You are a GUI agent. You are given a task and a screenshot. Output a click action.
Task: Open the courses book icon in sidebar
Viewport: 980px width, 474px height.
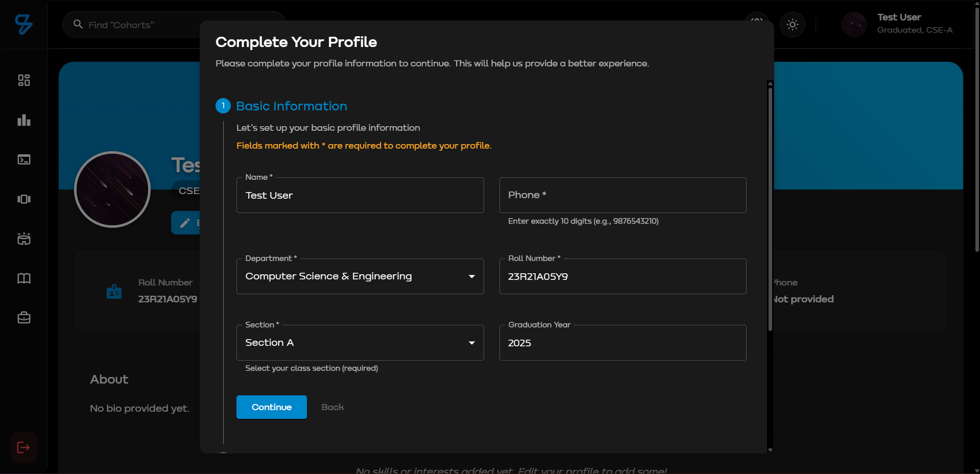23,278
